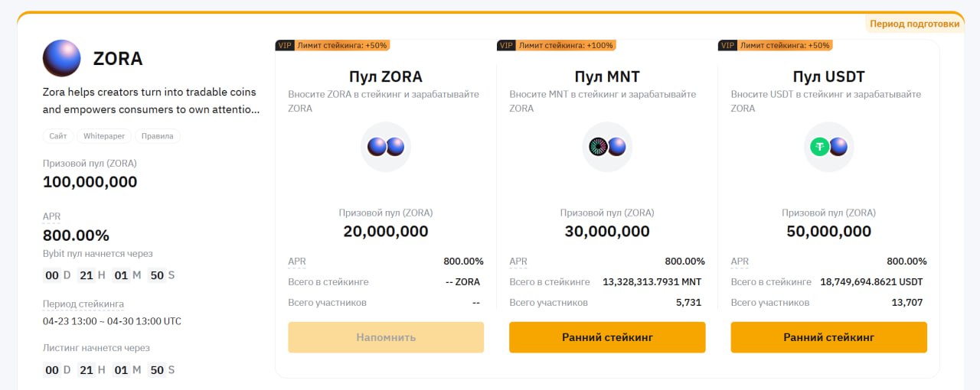980x390 pixels.
Task: Click the ZORA project name heading
Action: [118, 59]
